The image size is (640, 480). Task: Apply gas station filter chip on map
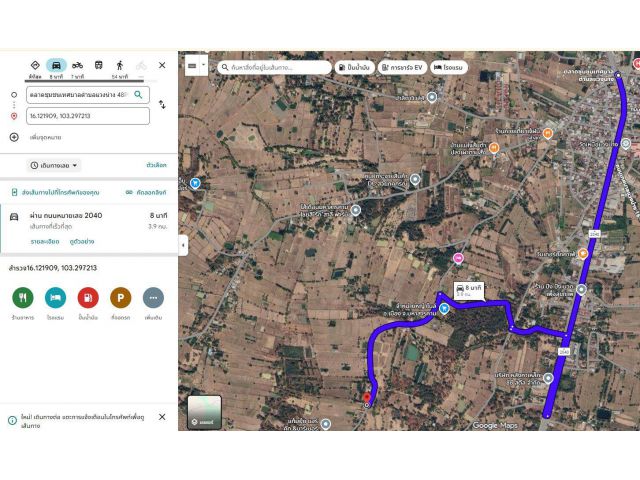pos(355,67)
